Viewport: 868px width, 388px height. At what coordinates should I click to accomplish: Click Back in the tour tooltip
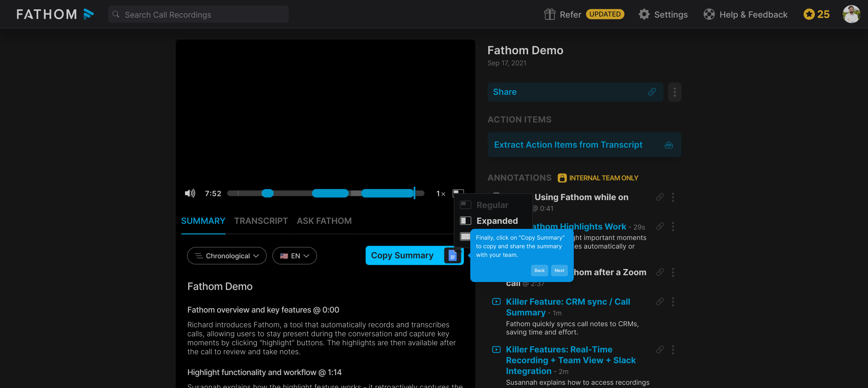tap(540, 271)
